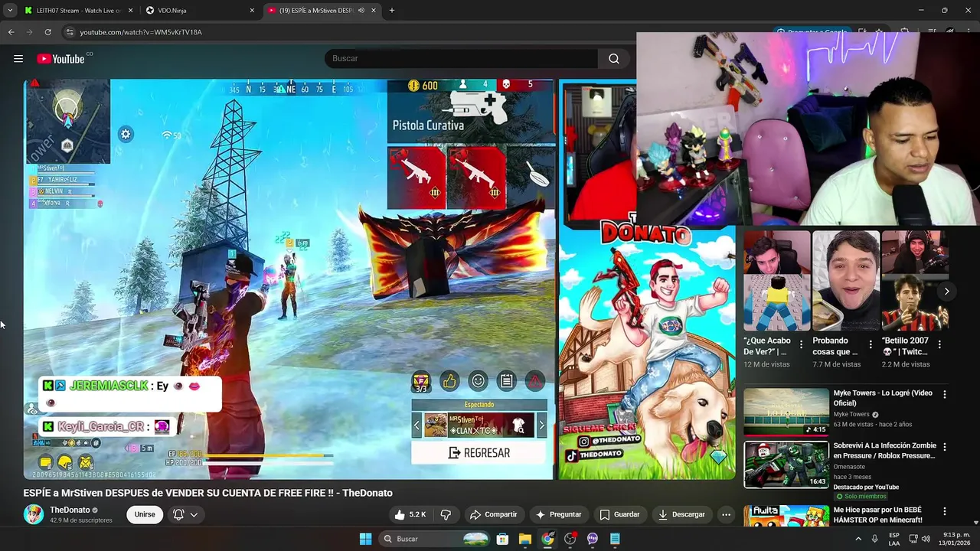The height and width of the screenshot is (551, 980).
Task: Open volume and network tray icons
Action: click(920, 539)
